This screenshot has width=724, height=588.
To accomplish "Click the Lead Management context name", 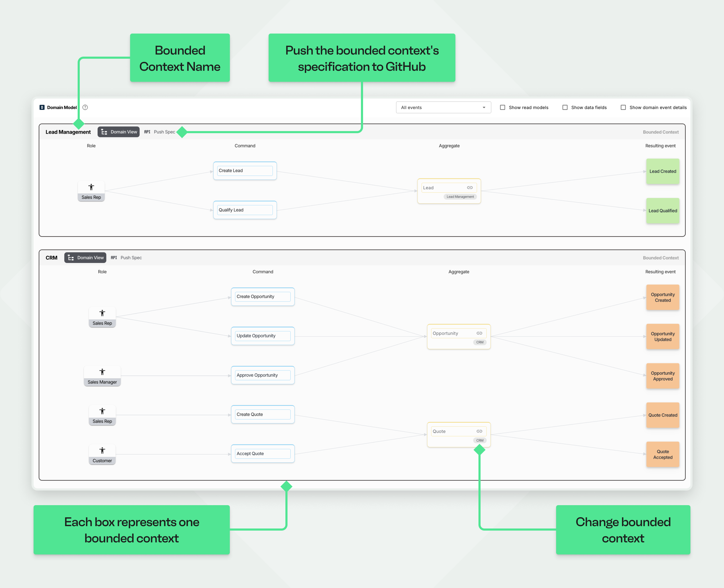I will pos(68,132).
